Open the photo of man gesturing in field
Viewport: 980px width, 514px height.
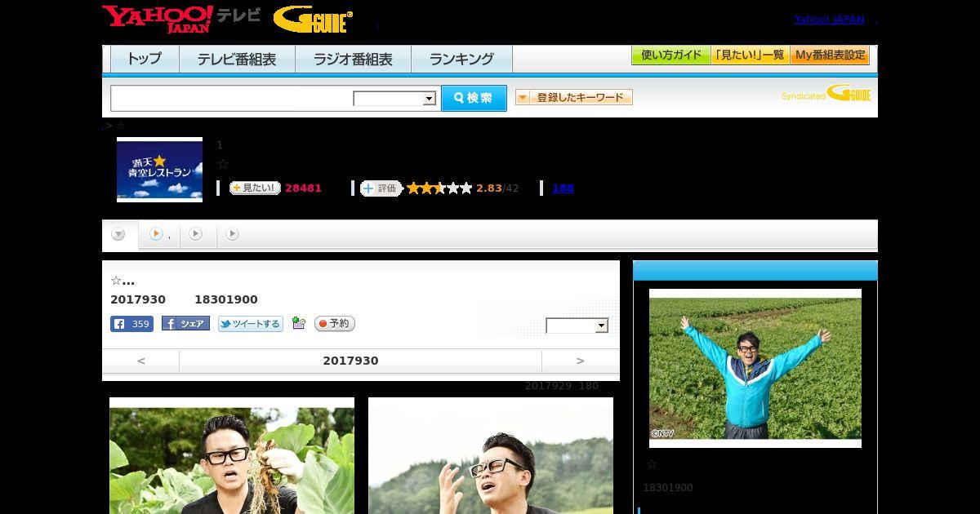(x=491, y=455)
